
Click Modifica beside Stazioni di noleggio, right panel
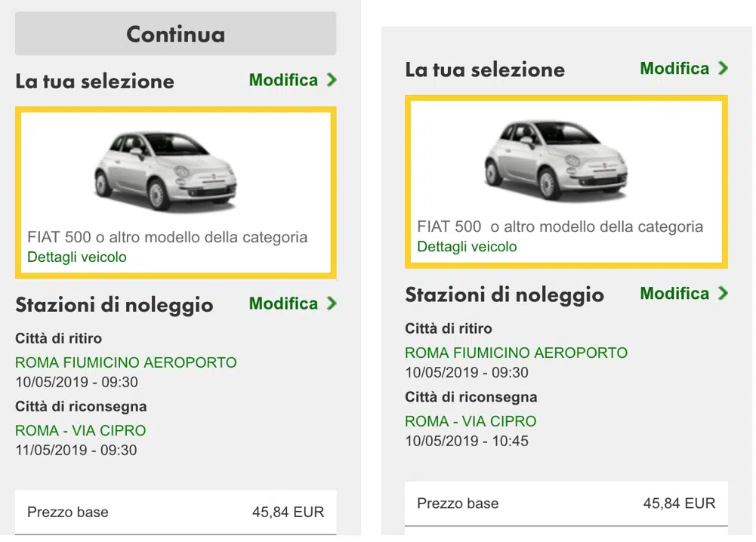674,294
